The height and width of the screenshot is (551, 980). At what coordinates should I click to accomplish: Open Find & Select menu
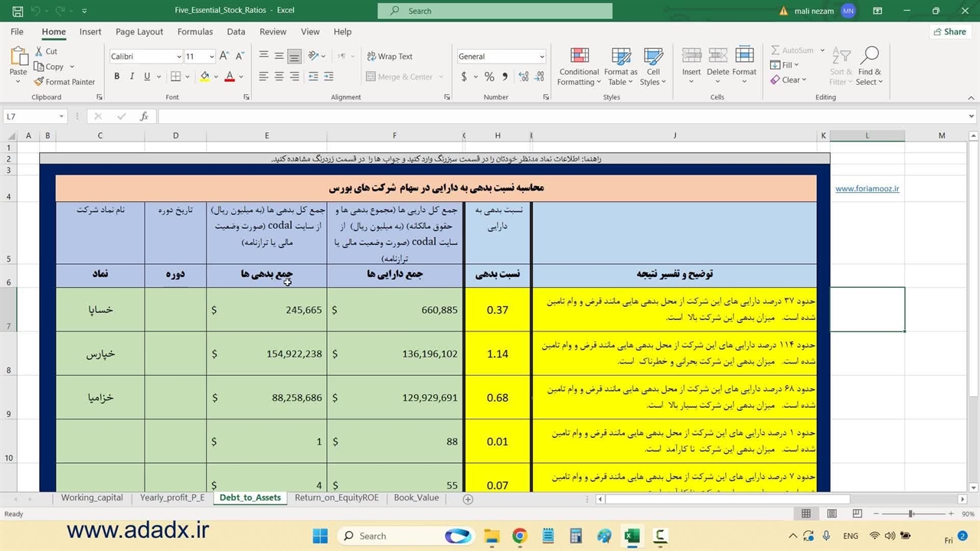coord(869,67)
